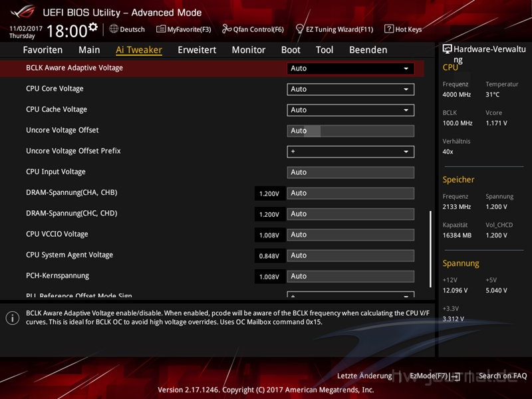
Task: Open the Main tab
Action: tap(89, 50)
